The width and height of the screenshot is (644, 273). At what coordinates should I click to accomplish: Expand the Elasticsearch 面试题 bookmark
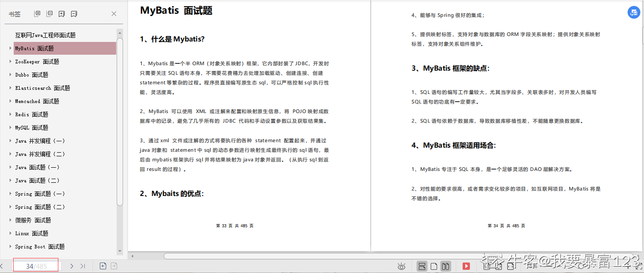click(x=10, y=88)
